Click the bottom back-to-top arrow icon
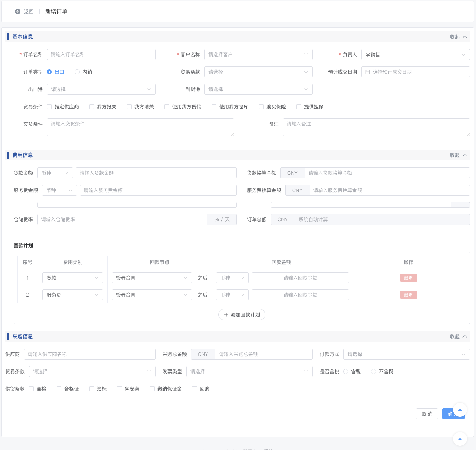Screen dimensions: 476x450 tap(460, 439)
